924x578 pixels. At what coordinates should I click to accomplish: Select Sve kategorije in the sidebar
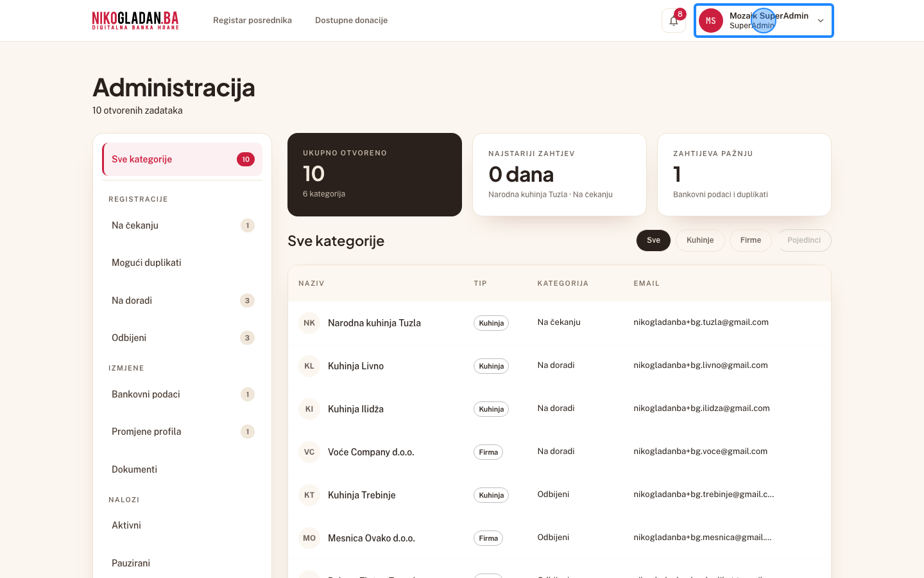pyautogui.click(x=182, y=159)
